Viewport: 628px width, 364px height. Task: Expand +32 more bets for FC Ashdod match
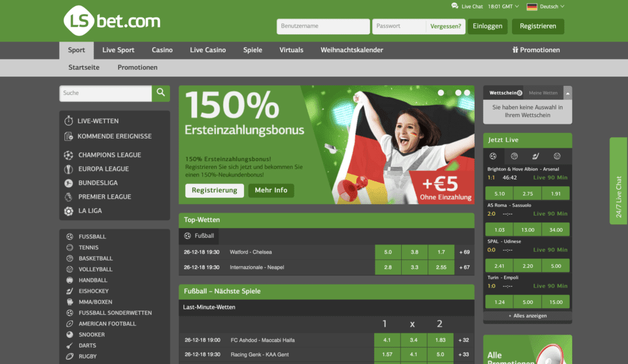tap(464, 340)
